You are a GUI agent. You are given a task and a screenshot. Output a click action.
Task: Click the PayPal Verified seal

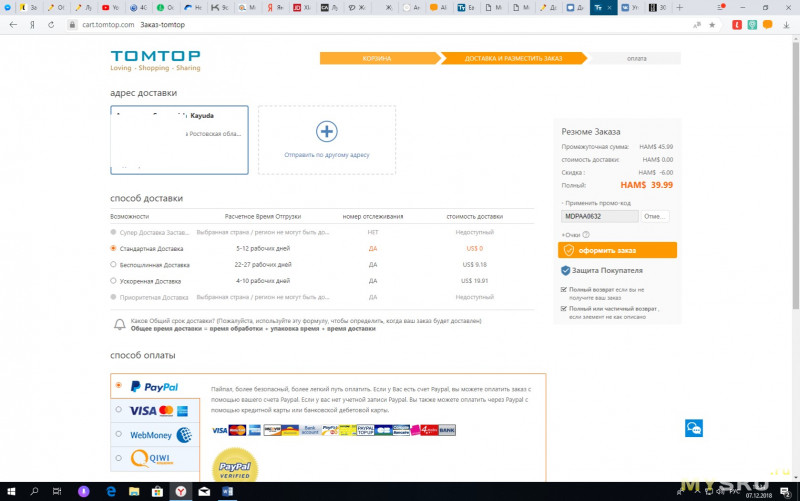(x=235, y=465)
